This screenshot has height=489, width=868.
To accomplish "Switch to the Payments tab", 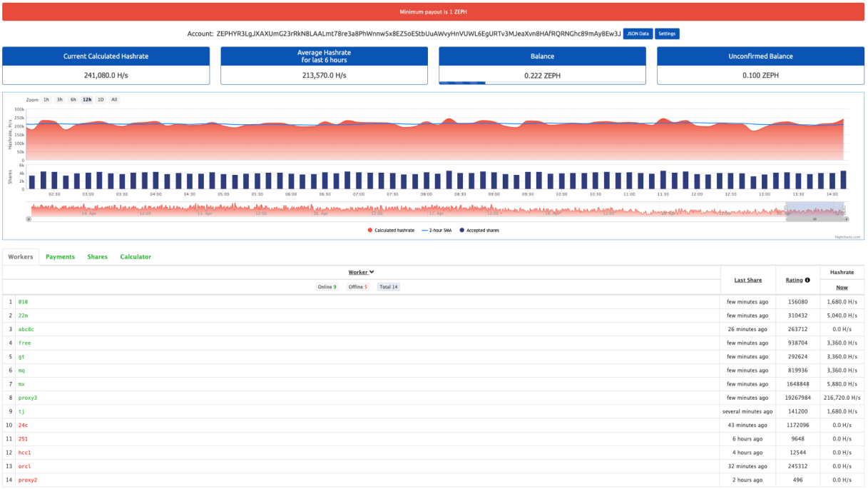I will 60,257.
